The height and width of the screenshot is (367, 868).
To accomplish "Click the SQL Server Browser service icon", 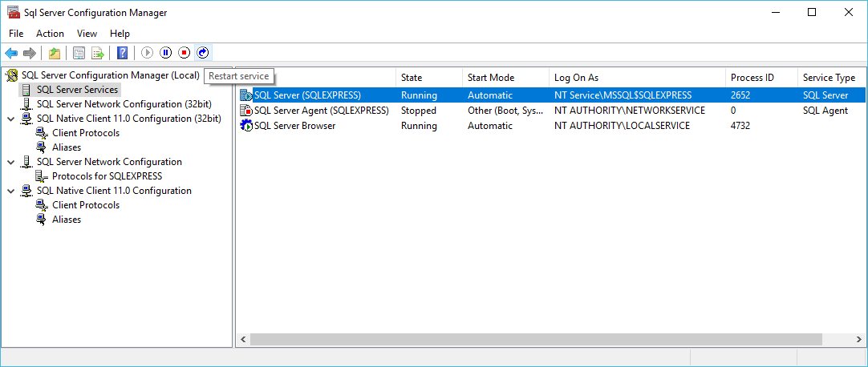I will pyautogui.click(x=246, y=126).
